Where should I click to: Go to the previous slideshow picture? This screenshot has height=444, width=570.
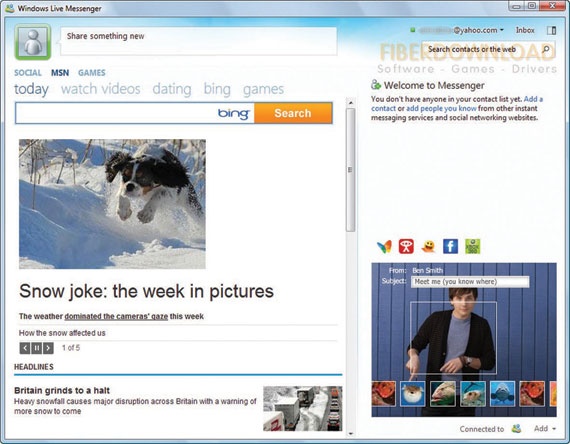click(25, 348)
